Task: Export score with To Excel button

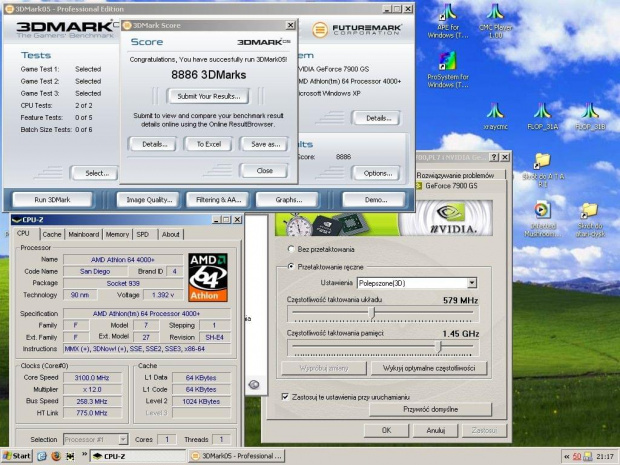Action: click(209, 144)
